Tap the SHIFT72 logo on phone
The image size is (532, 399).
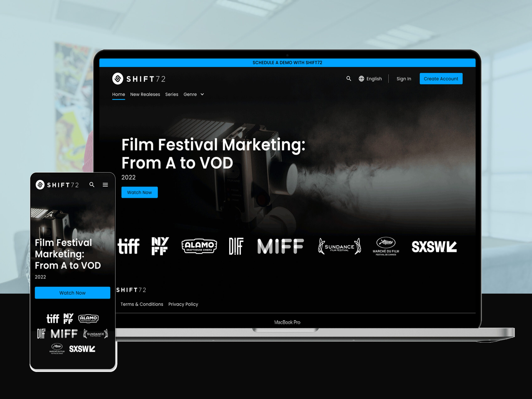click(x=57, y=185)
